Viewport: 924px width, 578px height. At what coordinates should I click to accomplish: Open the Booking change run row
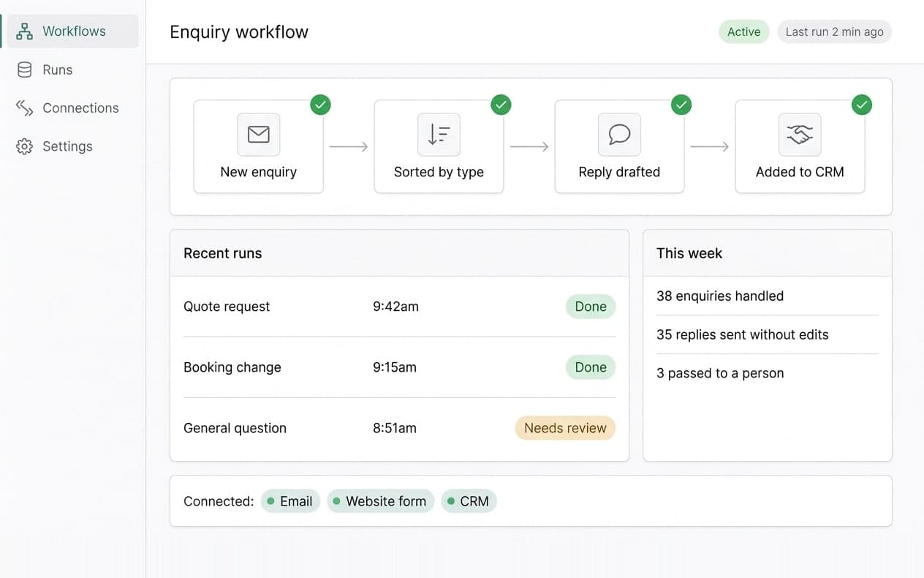click(x=399, y=367)
